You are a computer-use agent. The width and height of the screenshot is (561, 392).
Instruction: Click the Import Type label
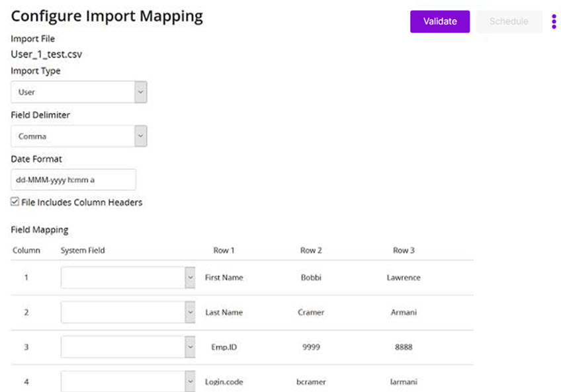pyautogui.click(x=36, y=71)
